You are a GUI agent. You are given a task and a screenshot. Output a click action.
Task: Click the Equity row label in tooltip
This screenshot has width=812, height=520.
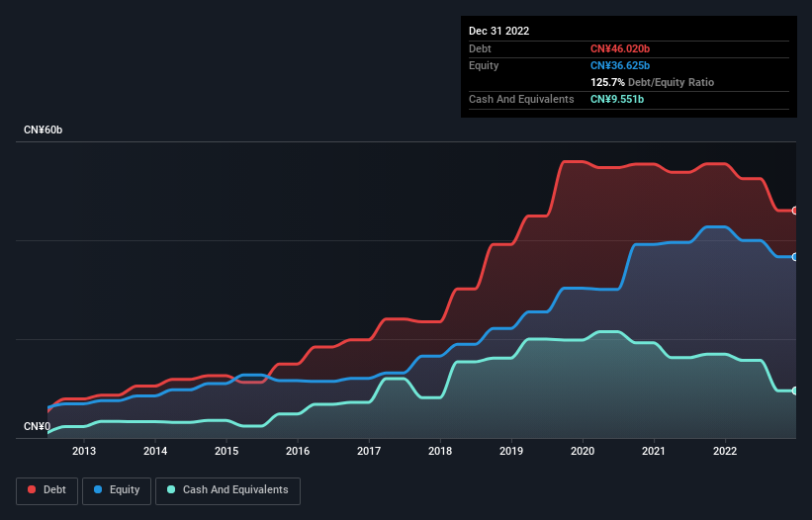point(484,65)
